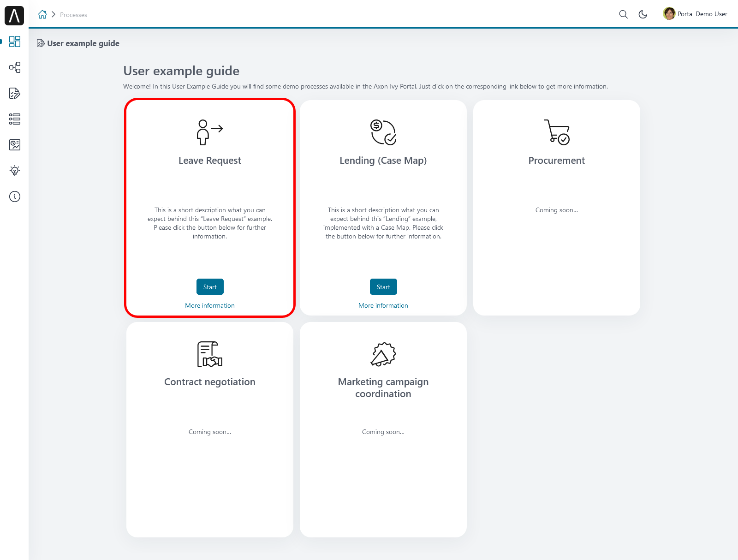The width and height of the screenshot is (738, 560).
Task: Click Marketing campaign coordination card title
Action: [383, 388]
